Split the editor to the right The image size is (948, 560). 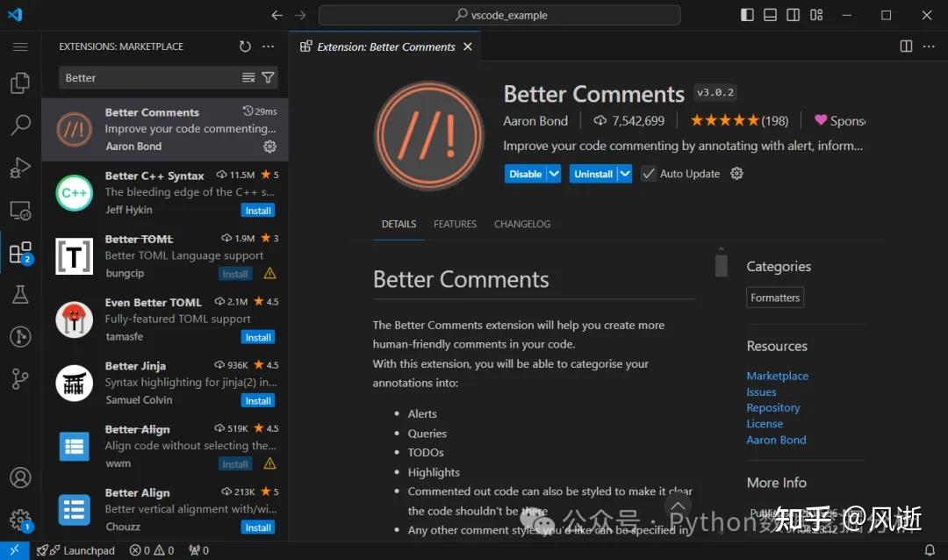pos(906,47)
